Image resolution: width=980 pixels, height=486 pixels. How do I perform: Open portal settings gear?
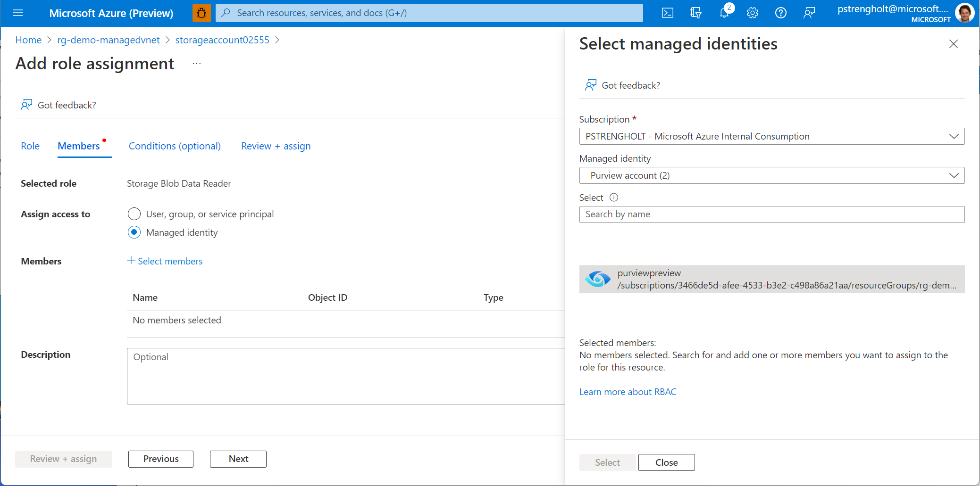pos(753,13)
